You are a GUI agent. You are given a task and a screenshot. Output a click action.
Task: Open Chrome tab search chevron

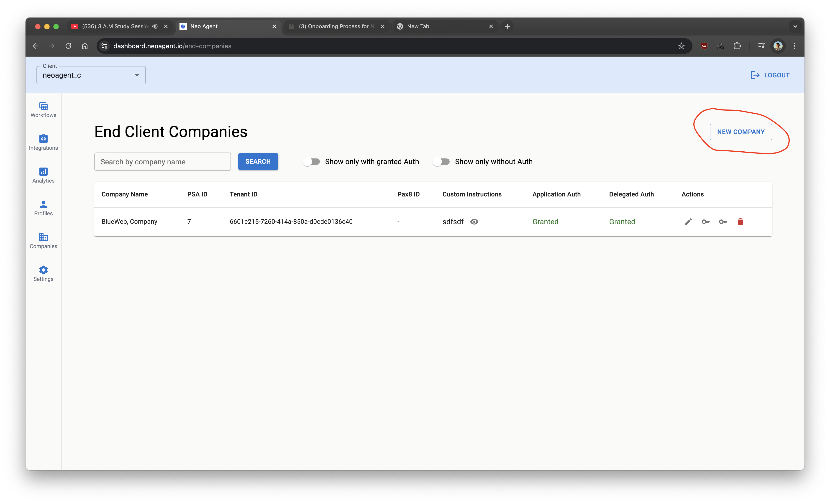click(795, 26)
